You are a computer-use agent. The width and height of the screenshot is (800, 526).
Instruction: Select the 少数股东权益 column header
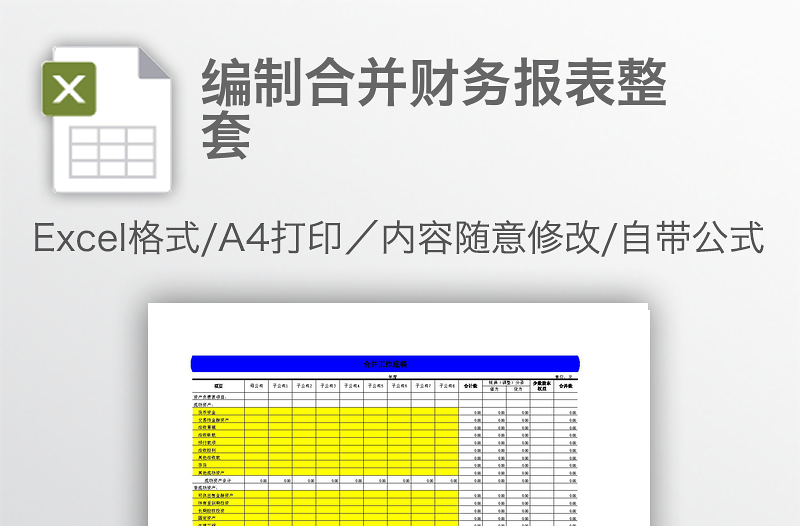tap(542, 386)
